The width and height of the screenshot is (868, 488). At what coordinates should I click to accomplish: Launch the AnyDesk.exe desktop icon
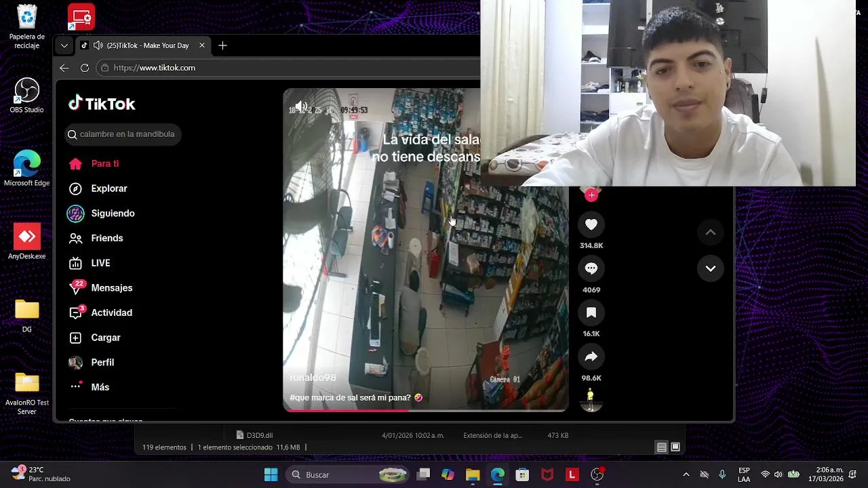[x=26, y=242]
